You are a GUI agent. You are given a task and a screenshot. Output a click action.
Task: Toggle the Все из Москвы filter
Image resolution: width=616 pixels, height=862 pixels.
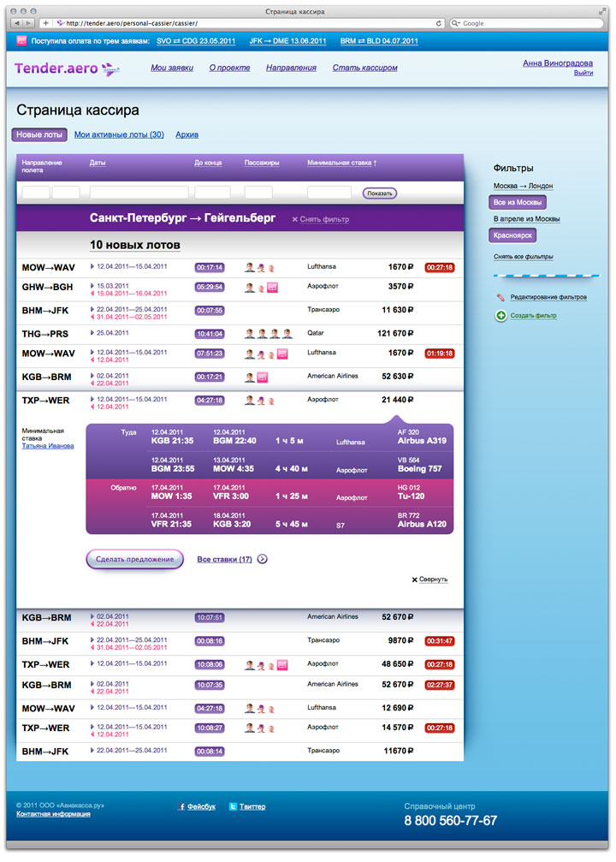click(518, 203)
